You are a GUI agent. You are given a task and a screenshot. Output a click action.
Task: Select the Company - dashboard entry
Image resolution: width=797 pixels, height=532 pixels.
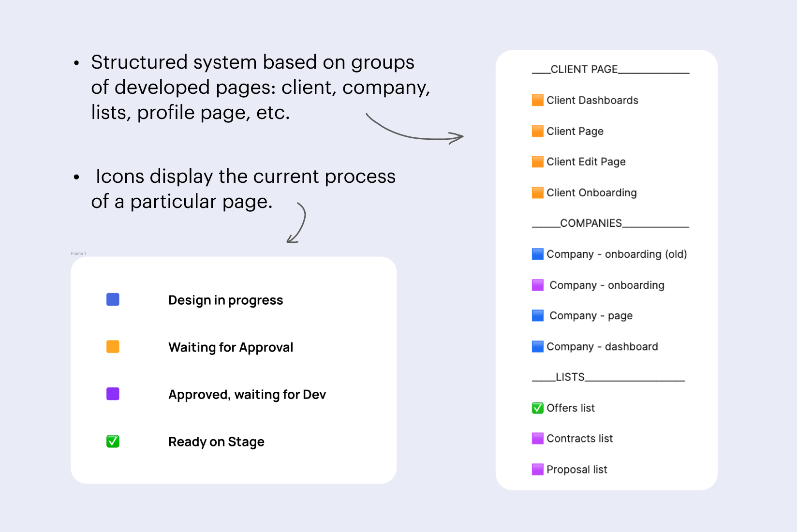tap(602, 346)
